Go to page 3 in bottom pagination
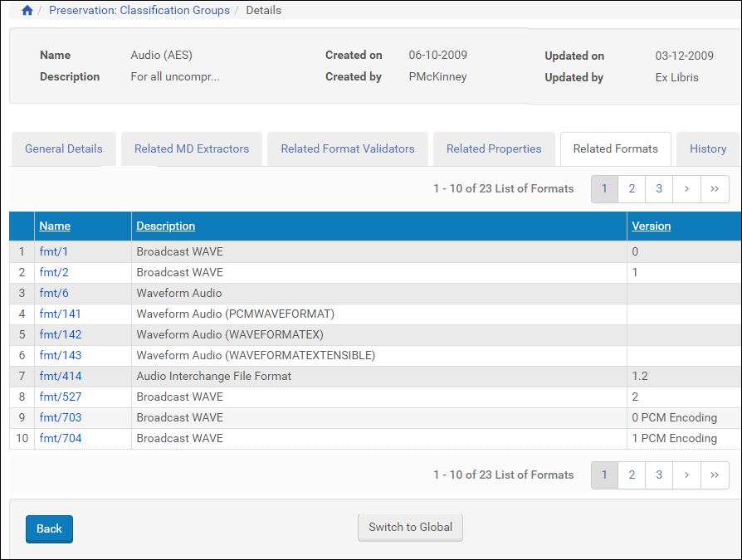 [659, 475]
